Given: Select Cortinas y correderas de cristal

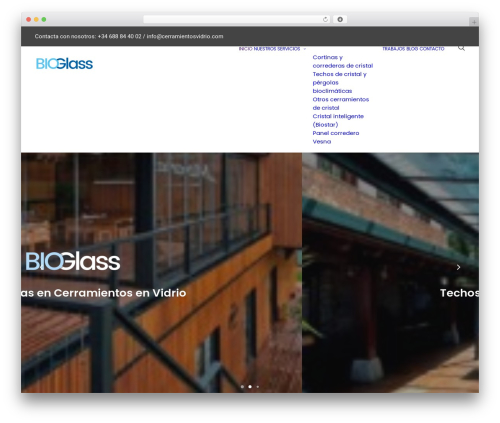Looking at the screenshot, I should click(x=343, y=62).
